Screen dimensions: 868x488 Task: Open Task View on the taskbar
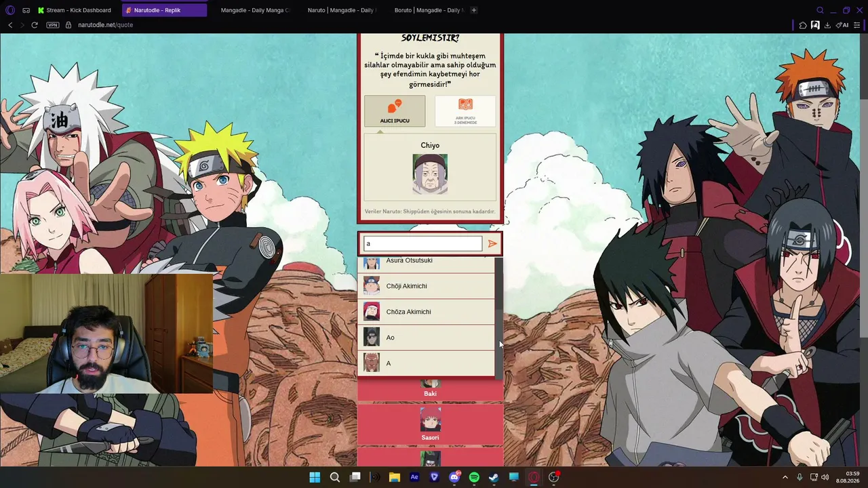(355, 477)
